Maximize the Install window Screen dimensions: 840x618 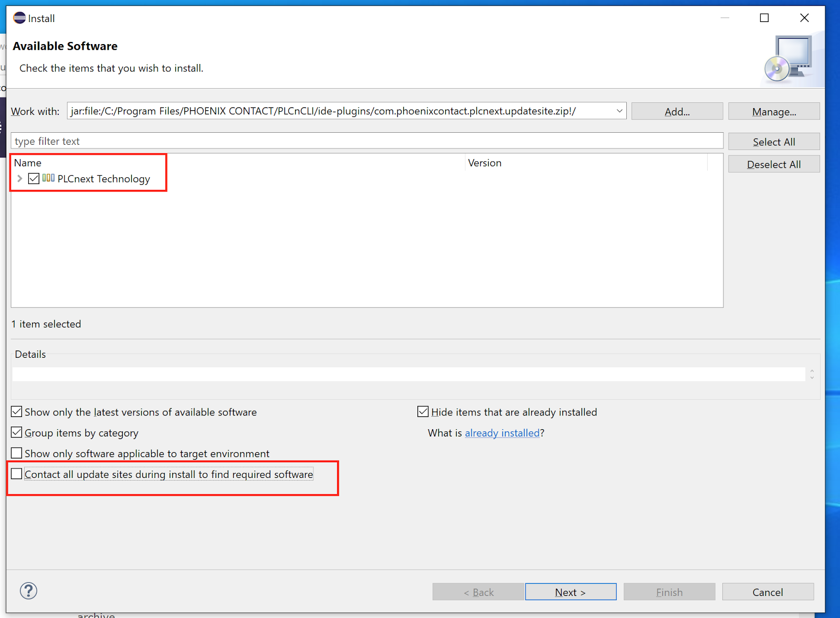[x=764, y=18]
